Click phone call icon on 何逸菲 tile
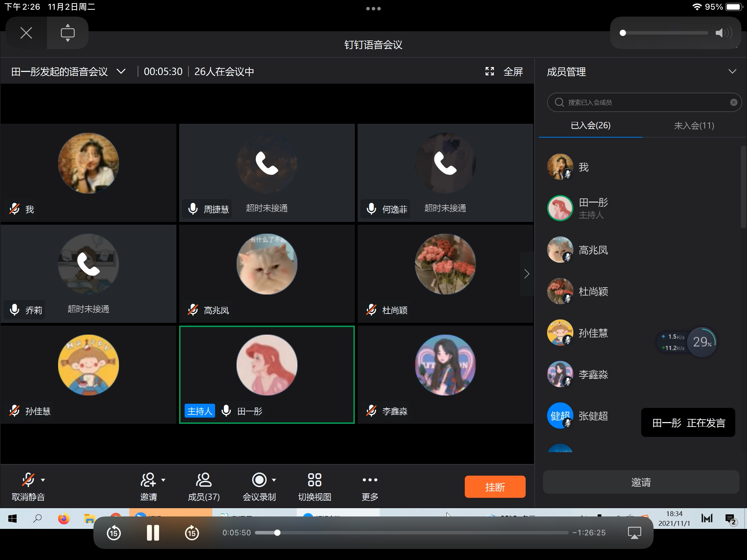This screenshot has height=560, width=747. (445, 163)
